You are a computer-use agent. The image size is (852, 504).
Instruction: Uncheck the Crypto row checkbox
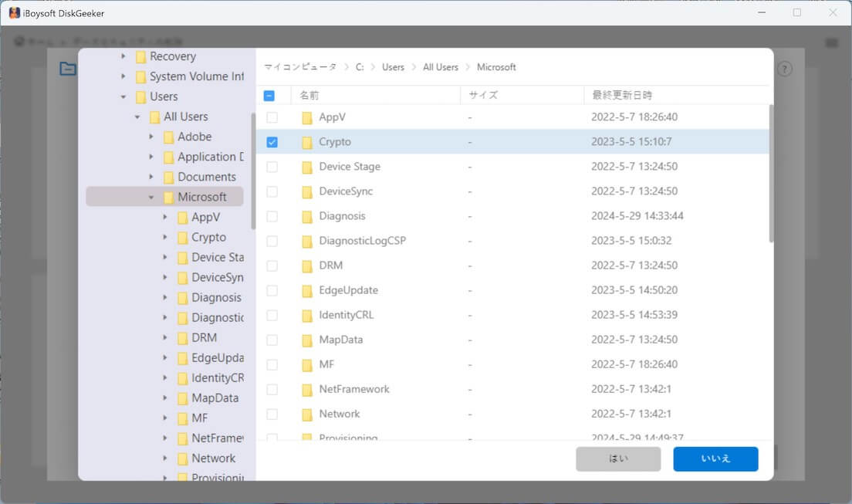click(x=272, y=142)
